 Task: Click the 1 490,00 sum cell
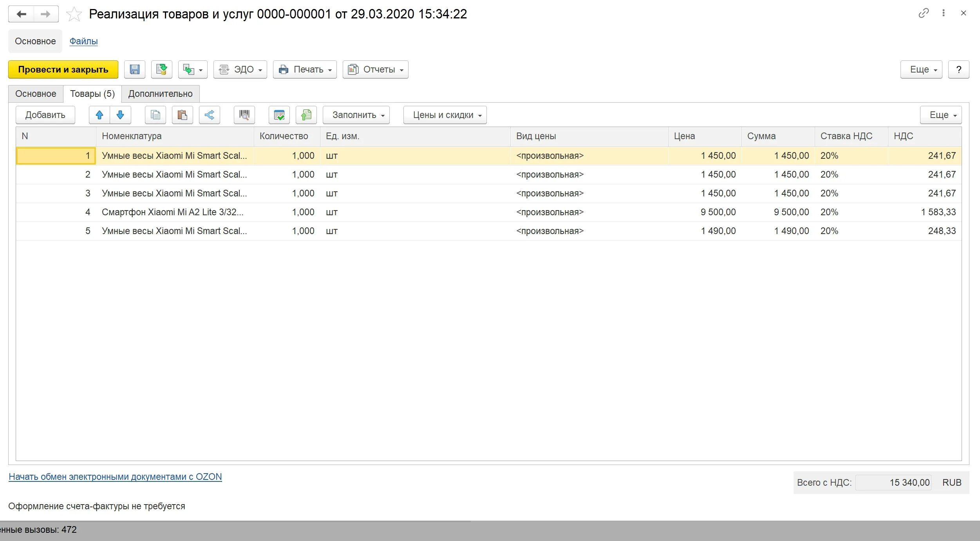[778, 231]
